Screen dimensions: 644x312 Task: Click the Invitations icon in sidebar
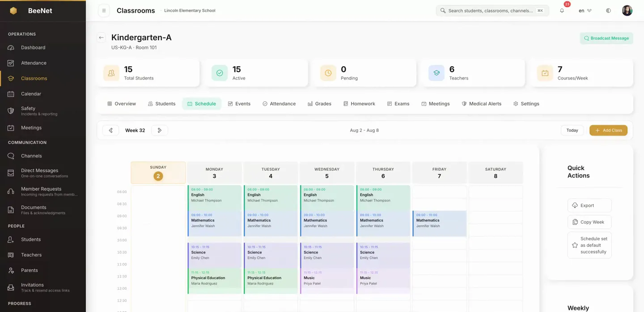[x=11, y=287]
